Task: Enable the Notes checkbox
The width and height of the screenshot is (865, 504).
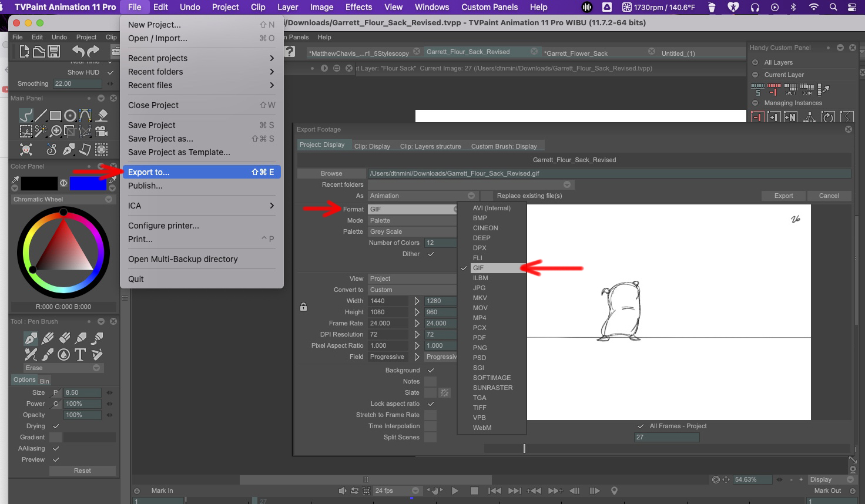Action: [431, 381]
